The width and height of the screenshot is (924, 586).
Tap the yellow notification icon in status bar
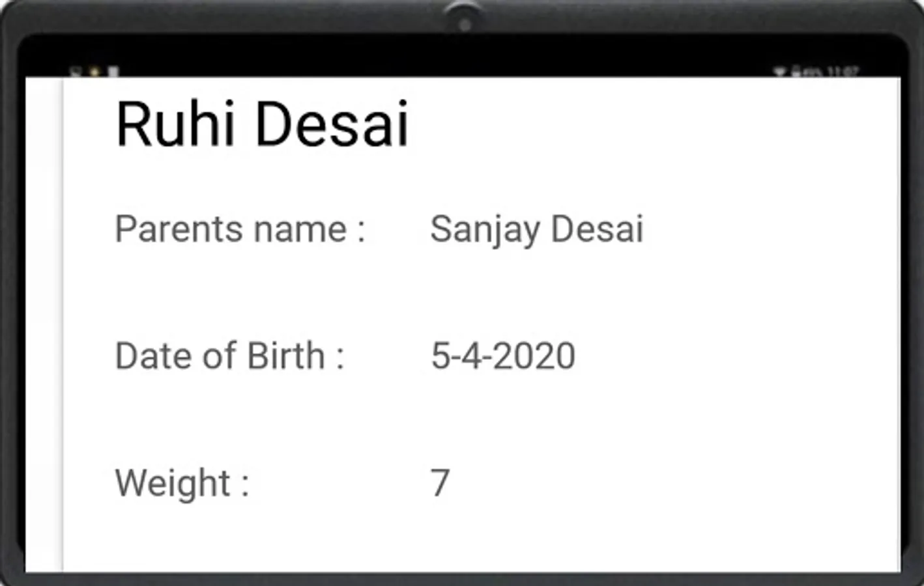point(94,72)
